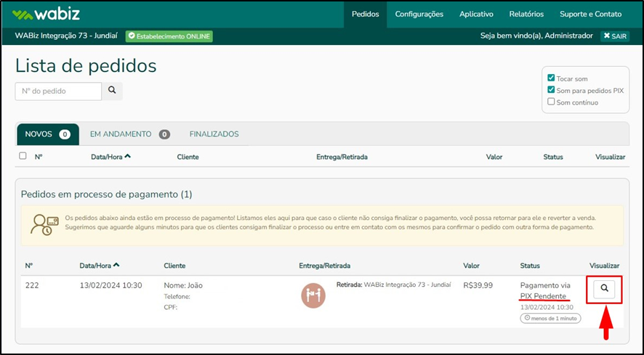Open Suporte e Contato menu
The image size is (644, 355).
(591, 14)
